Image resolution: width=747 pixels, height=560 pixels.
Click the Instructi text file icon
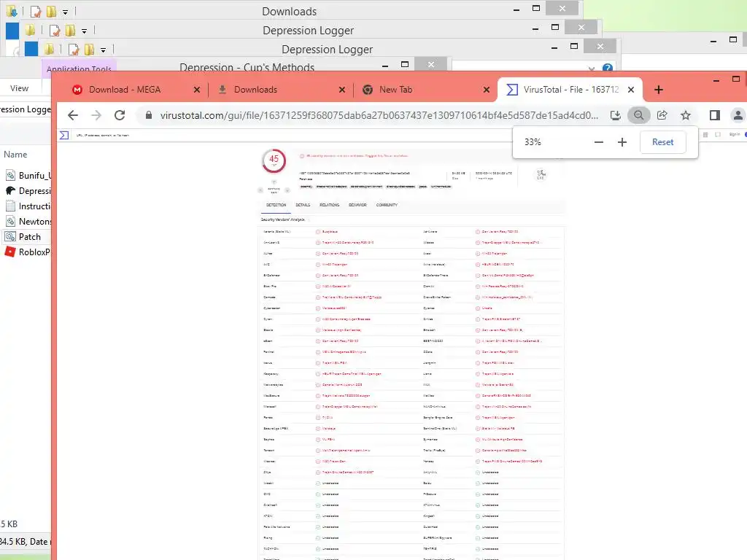pyautogui.click(x=10, y=206)
